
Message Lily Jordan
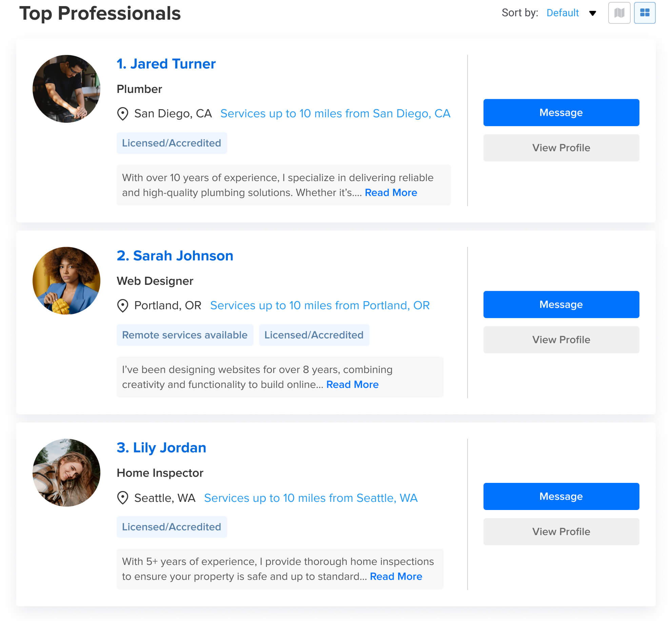click(561, 496)
